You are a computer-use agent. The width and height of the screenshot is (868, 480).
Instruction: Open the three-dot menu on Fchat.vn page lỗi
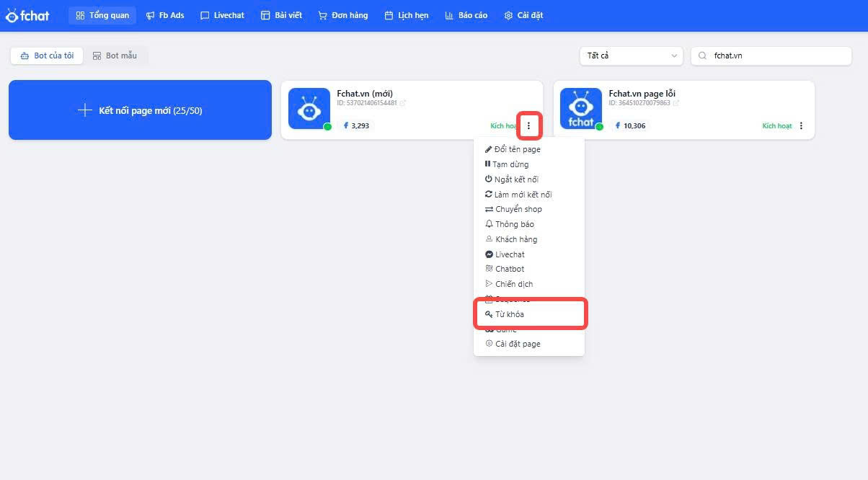(801, 126)
